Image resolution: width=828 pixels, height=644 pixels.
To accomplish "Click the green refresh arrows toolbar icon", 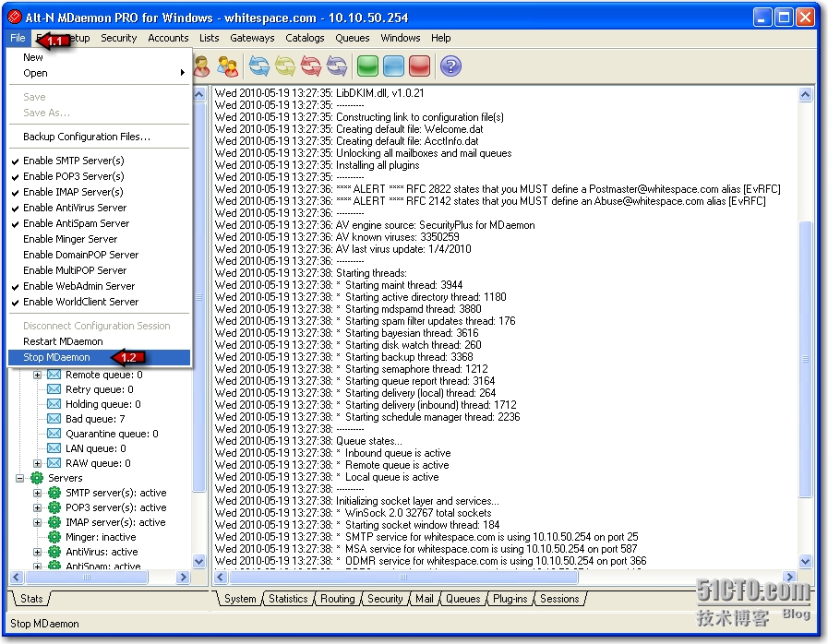I will [x=284, y=66].
